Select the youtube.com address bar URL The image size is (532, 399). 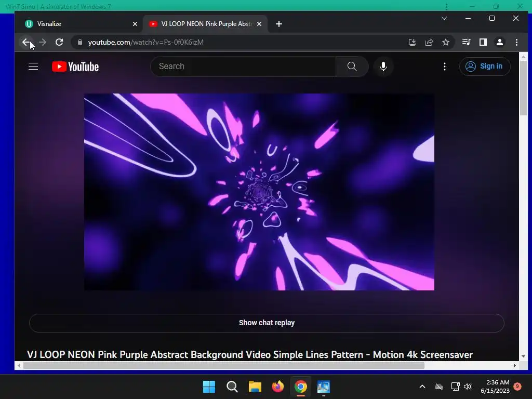tap(146, 42)
